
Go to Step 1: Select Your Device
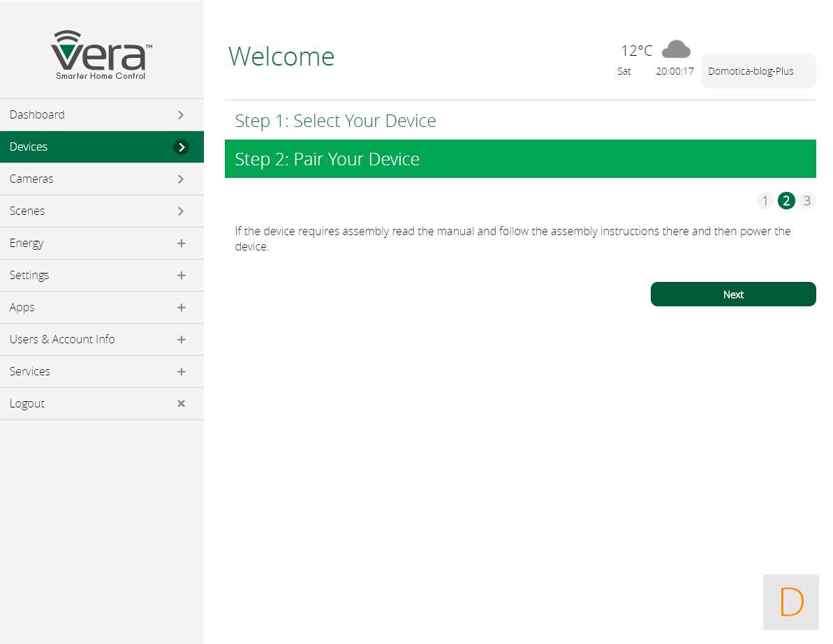click(335, 121)
